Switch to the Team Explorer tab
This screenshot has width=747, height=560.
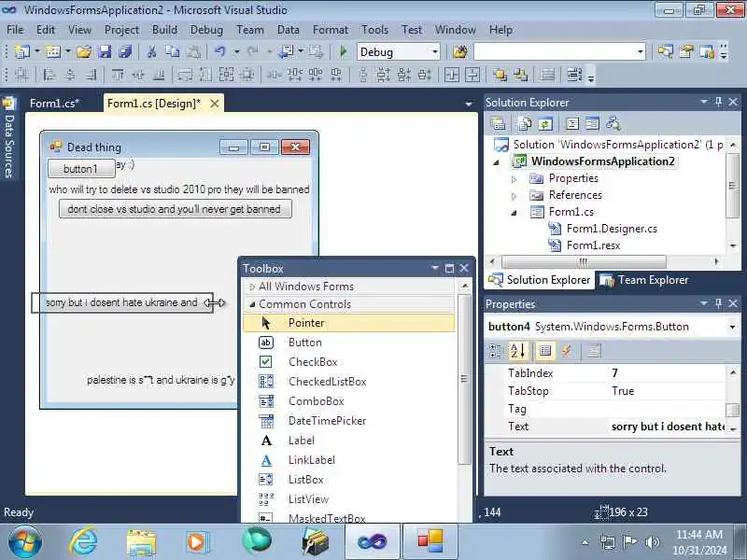[645, 280]
